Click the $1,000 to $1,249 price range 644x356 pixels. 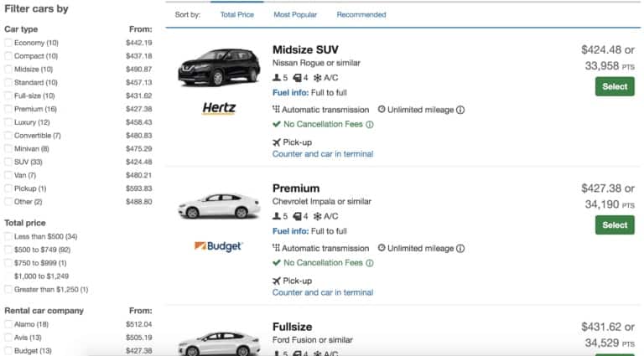pyautogui.click(x=41, y=276)
